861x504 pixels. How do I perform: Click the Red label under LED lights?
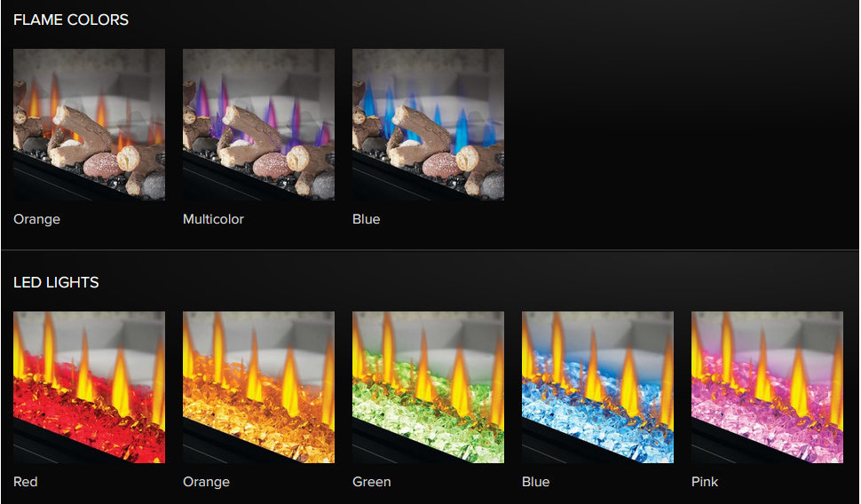tap(25, 482)
